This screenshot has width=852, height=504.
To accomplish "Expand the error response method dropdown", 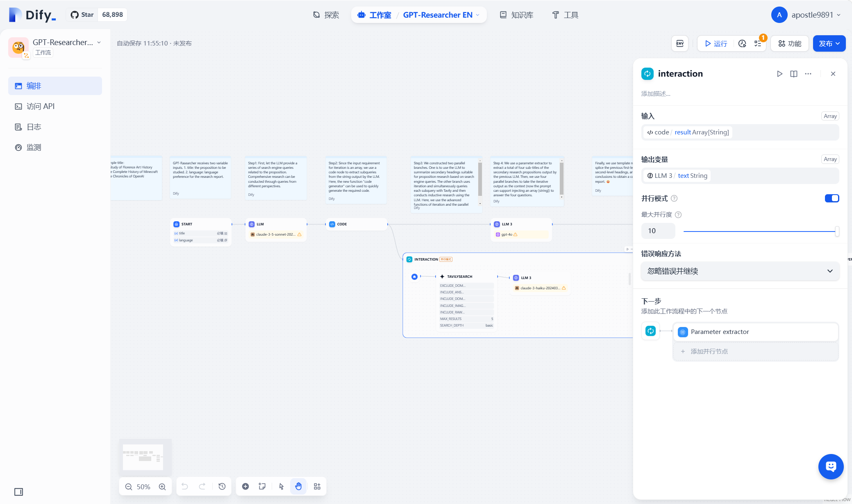I will tap(740, 271).
